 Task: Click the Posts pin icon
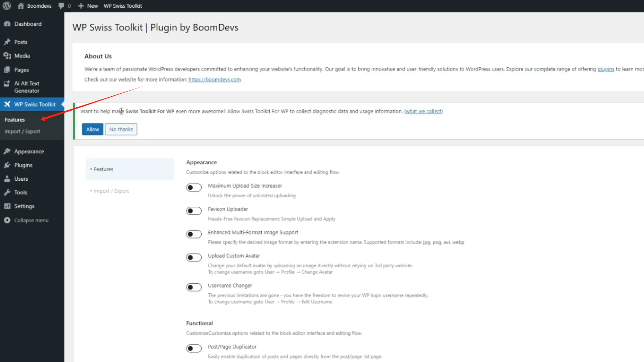[7, 42]
